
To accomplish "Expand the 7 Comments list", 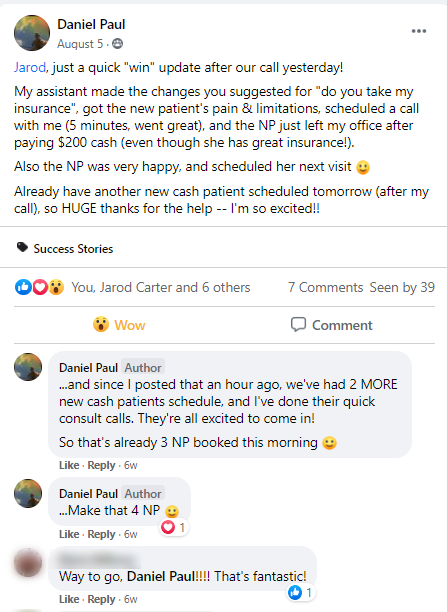I will coord(326,287).
